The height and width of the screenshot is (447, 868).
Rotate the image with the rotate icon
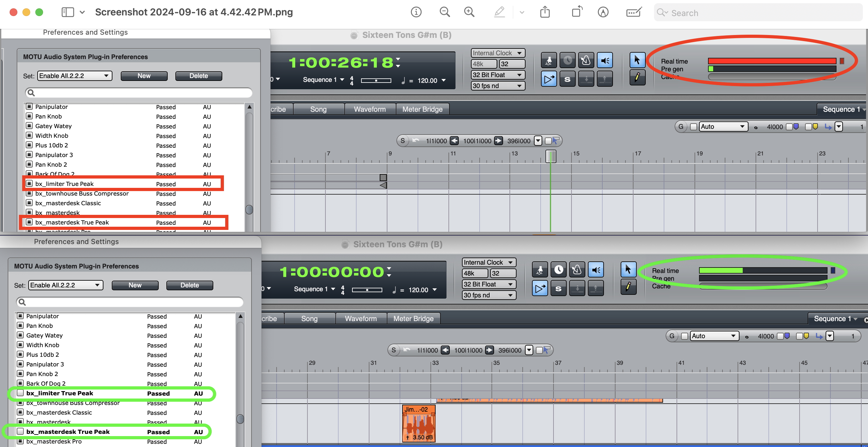click(577, 12)
